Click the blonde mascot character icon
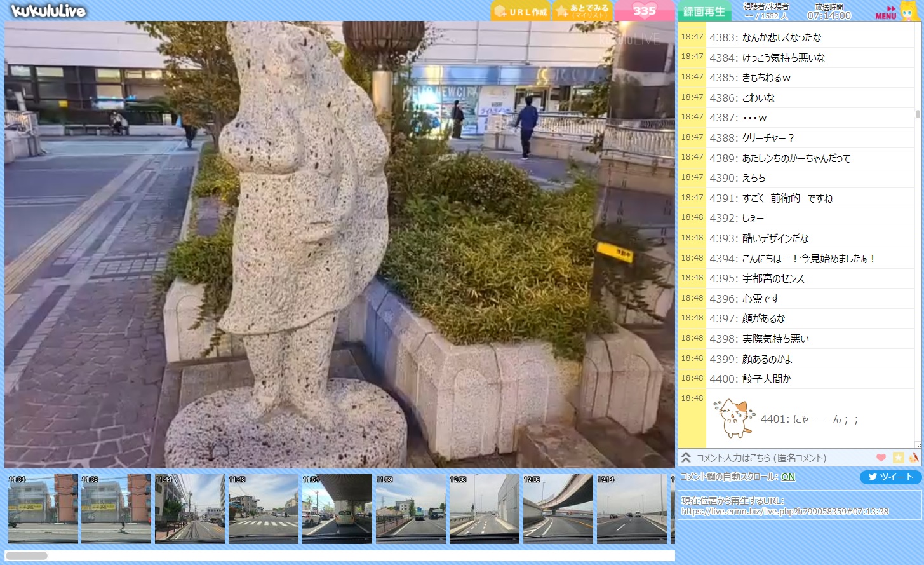 [x=909, y=11]
